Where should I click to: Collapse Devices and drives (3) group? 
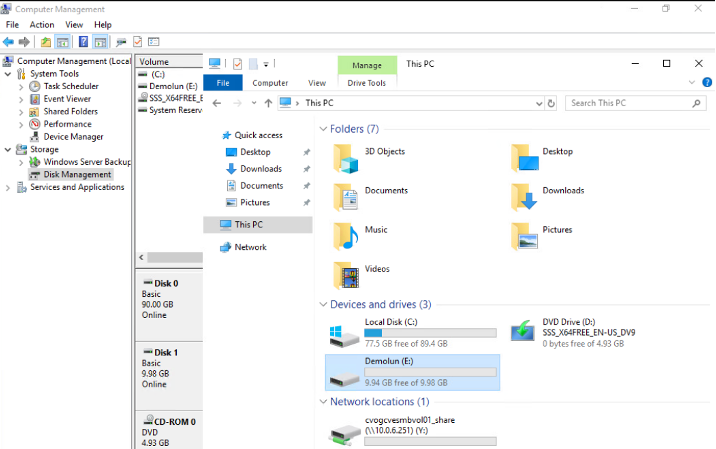coord(323,305)
